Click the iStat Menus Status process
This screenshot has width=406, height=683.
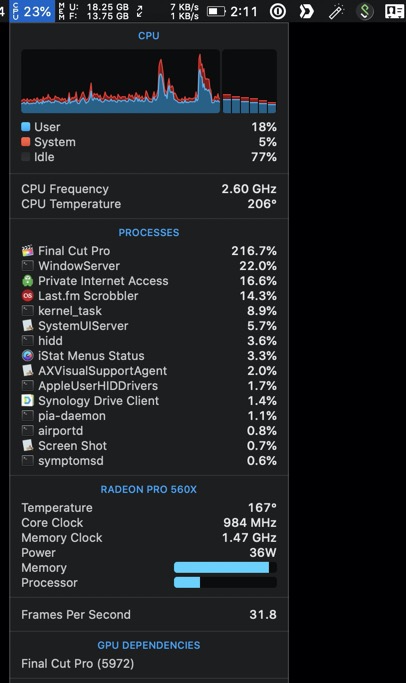[149, 356]
